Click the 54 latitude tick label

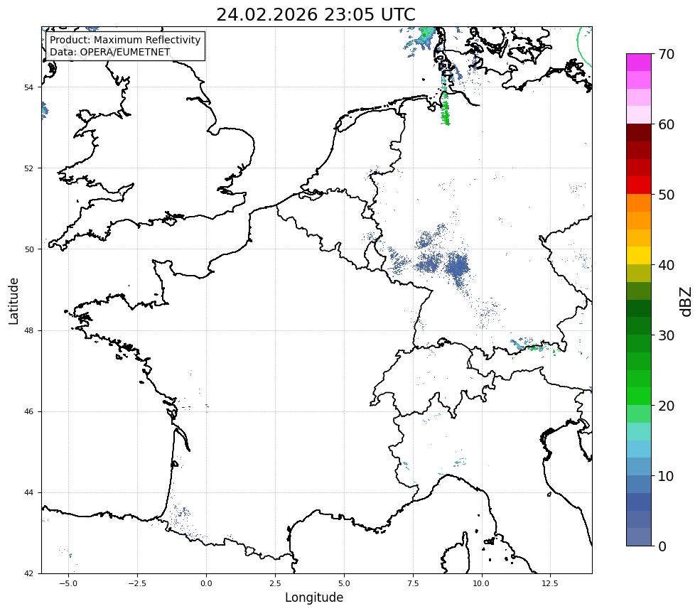pyautogui.click(x=29, y=87)
